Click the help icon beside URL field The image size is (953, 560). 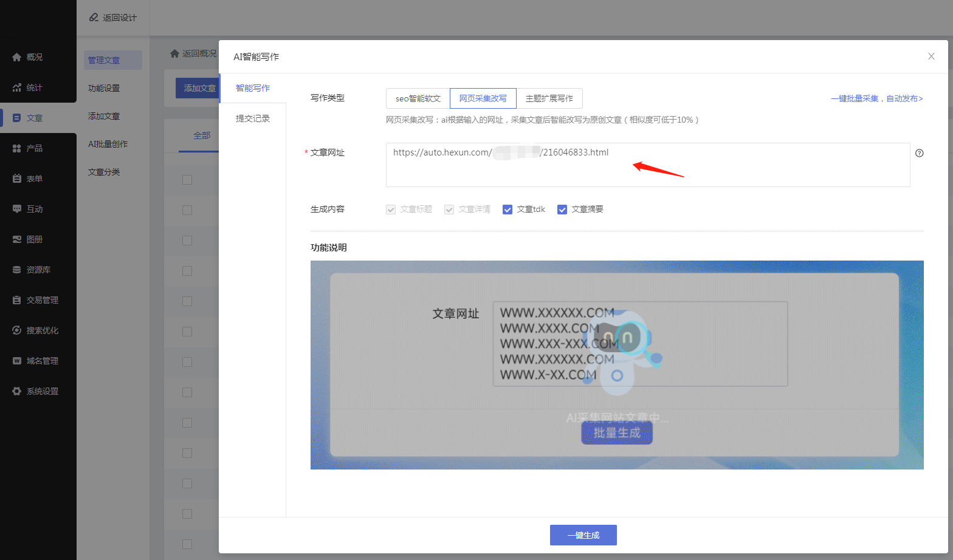[919, 153]
